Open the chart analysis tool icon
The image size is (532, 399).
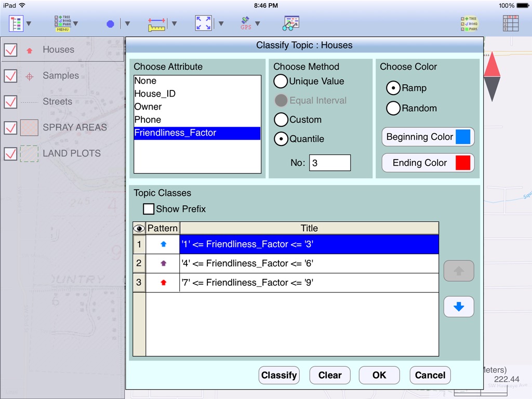[291, 23]
